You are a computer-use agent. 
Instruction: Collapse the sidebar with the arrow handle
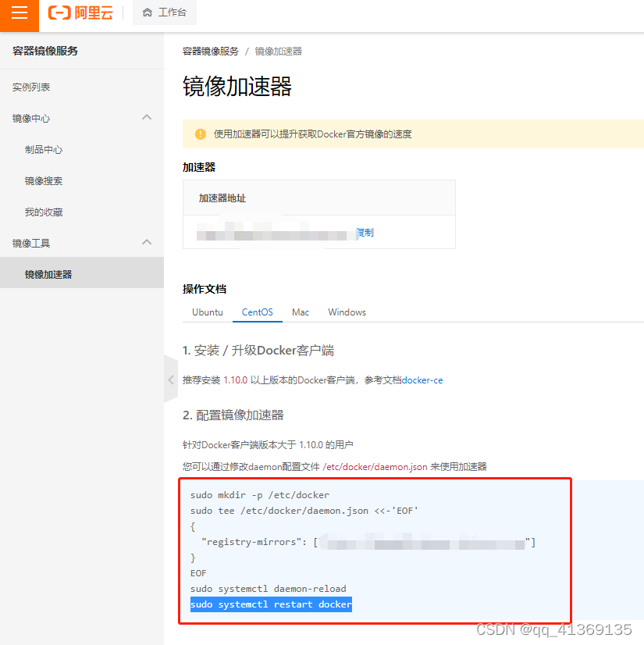[171, 380]
